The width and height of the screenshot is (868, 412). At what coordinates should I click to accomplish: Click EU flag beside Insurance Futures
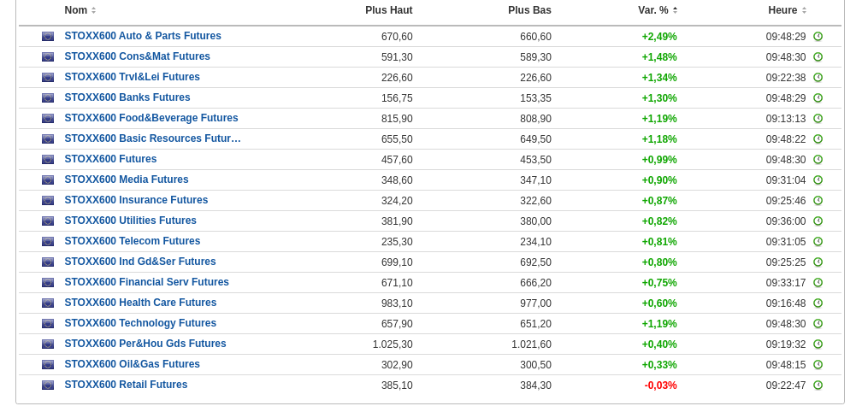(48, 201)
